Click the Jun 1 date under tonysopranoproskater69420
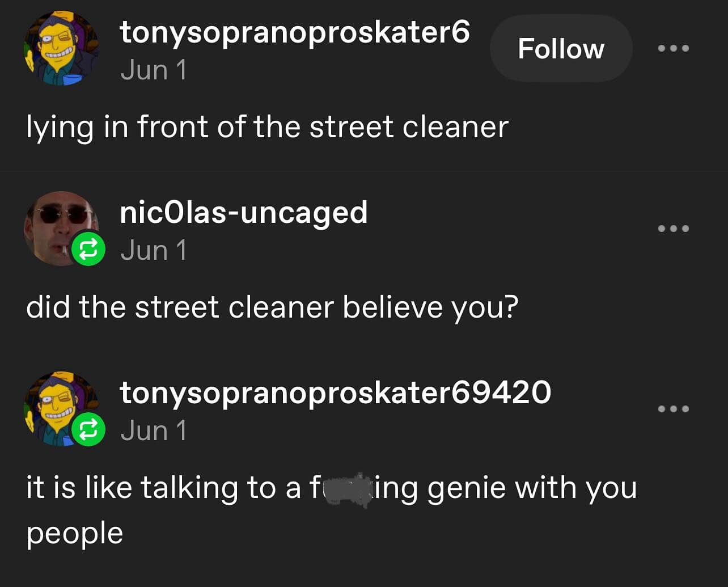This screenshot has height=587, width=728. (x=153, y=431)
